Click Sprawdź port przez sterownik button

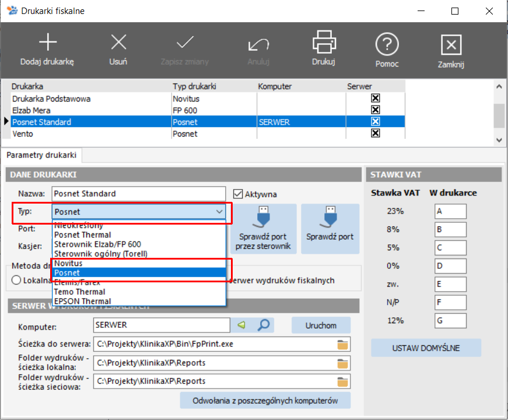pyautogui.click(x=263, y=229)
